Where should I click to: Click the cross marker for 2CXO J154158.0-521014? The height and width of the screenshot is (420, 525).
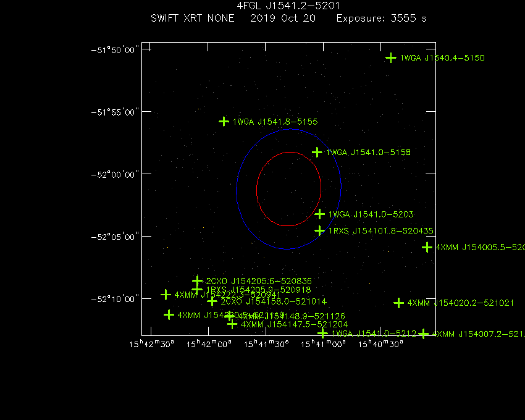click(x=212, y=301)
